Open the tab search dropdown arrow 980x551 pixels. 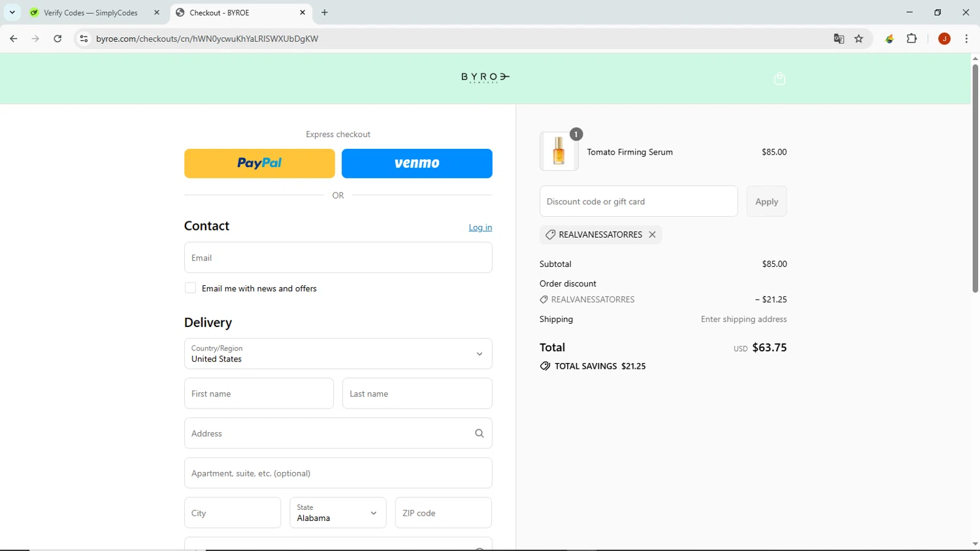point(12,12)
